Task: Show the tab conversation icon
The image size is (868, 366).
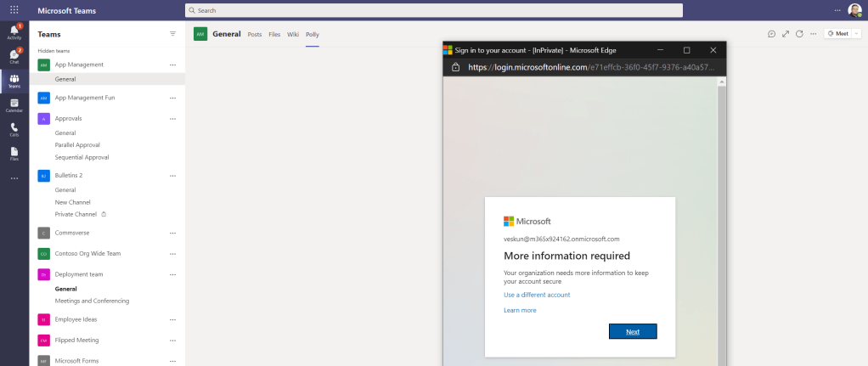Action: [771, 34]
